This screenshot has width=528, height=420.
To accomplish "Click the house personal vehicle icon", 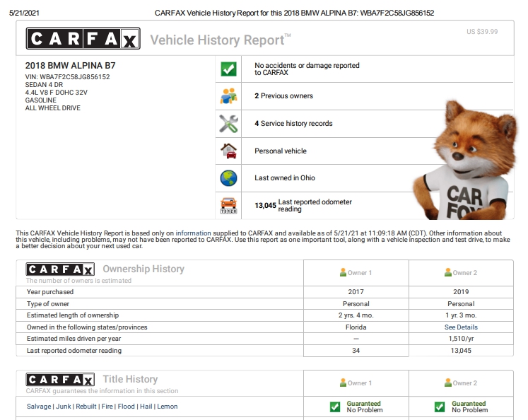I will coord(228,151).
